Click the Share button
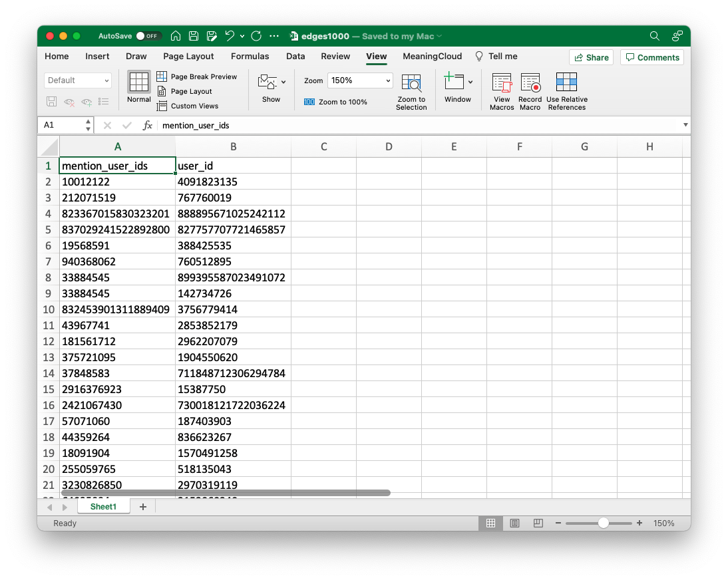 click(591, 57)
